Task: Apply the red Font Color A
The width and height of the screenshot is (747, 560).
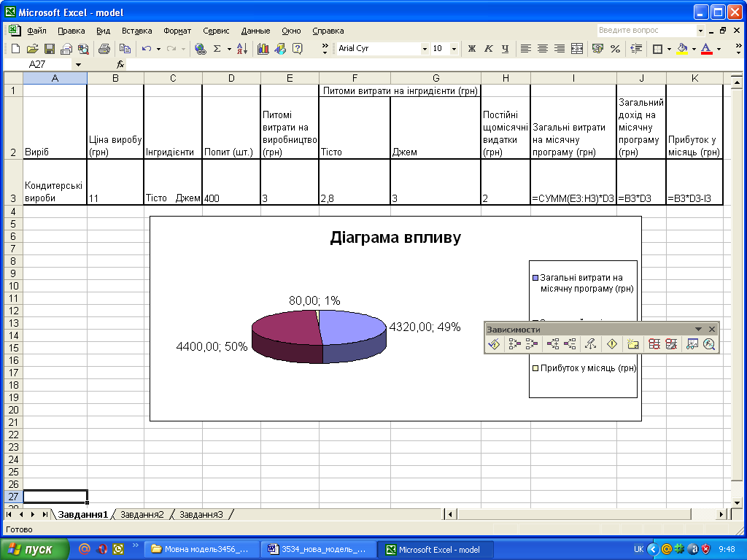Action: coord(707,49)
